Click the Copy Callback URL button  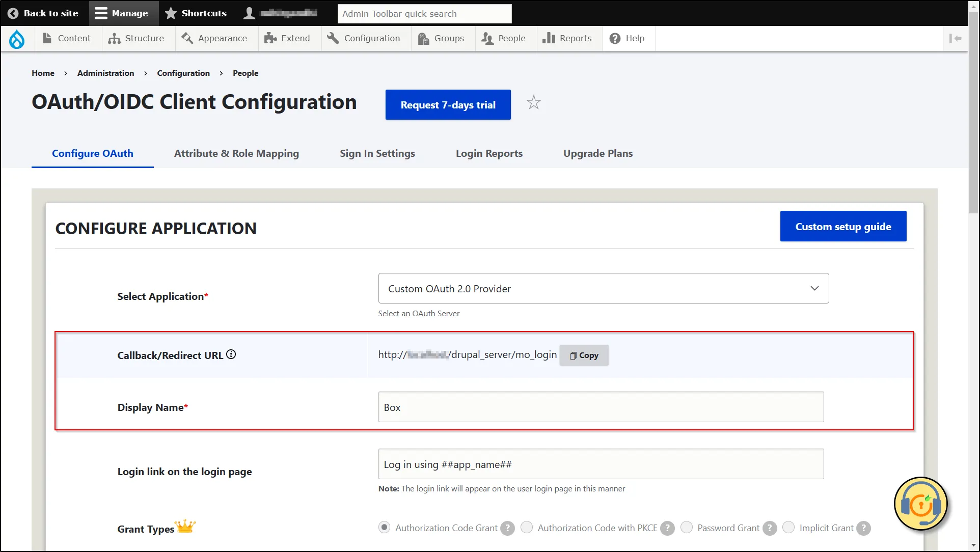click(x=584, y=355)
